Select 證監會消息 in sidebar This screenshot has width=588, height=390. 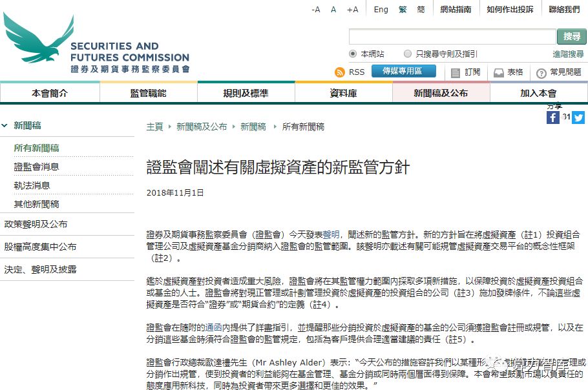[36, 167]
